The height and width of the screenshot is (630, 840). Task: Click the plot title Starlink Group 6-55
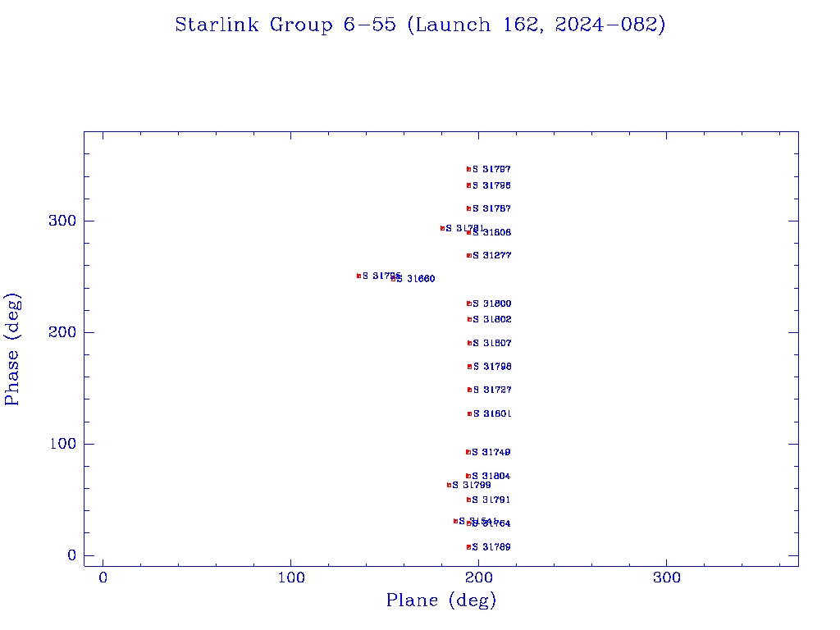[x=420, y=25]
